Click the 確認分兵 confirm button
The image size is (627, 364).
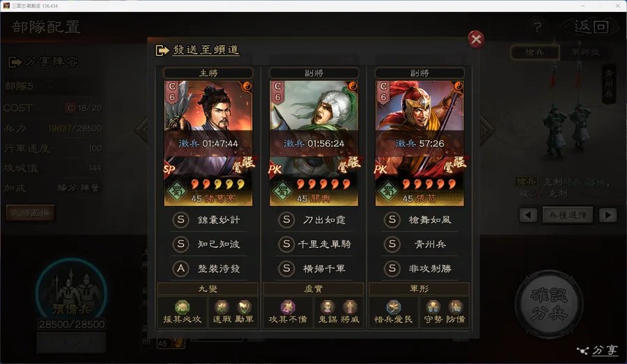coord(549,304)
